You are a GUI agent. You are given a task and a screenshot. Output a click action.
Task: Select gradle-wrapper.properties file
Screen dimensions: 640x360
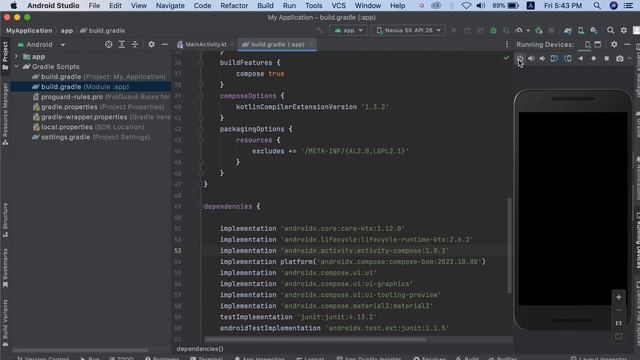(x=101, y=117)
